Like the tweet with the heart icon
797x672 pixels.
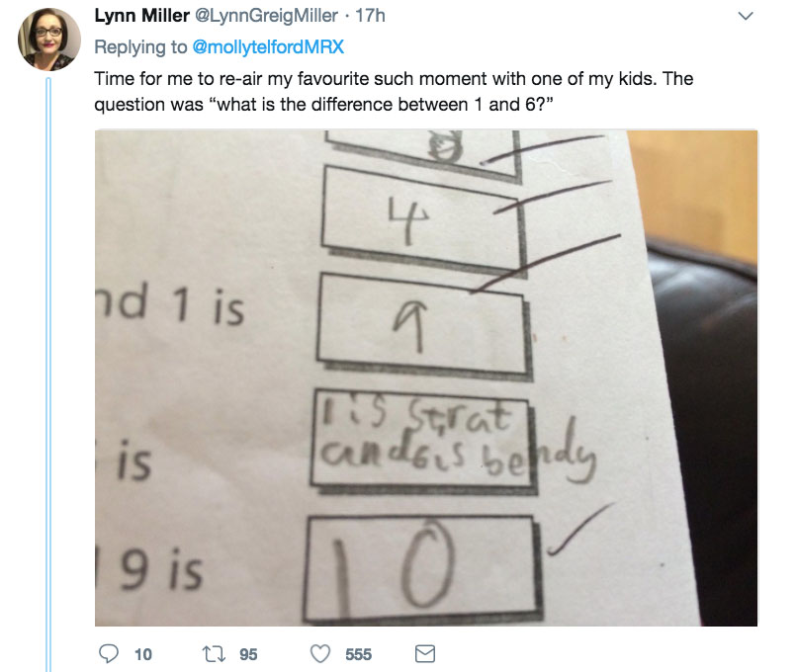[x=320, y=653]
